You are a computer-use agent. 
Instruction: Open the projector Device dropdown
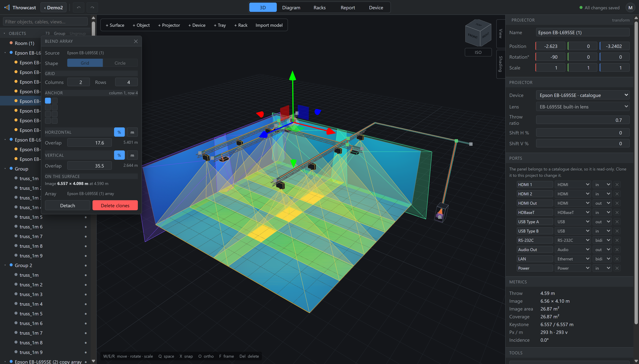click(583, 95)
